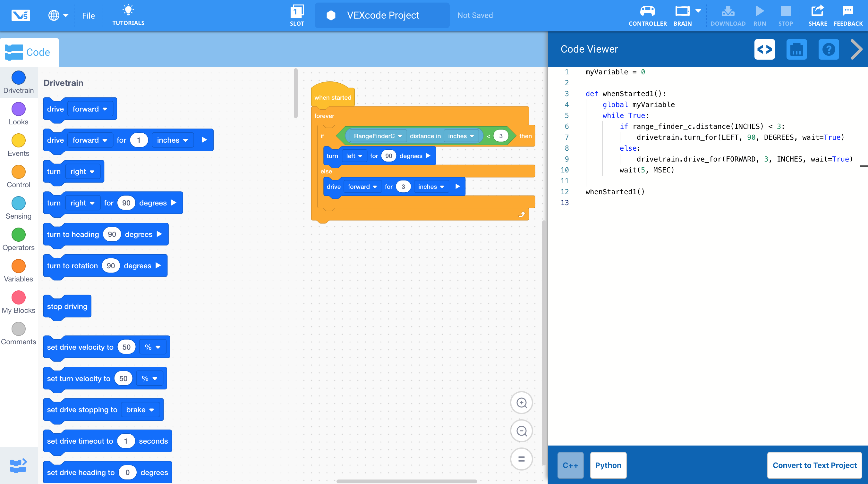Open RangeFinderC dropdown in workspace condition

[x=378, y=136]
